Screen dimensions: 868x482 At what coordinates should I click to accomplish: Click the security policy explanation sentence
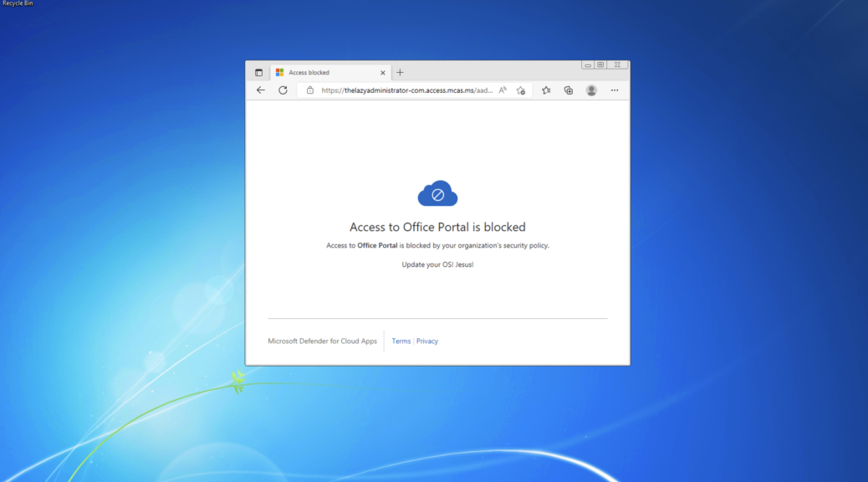pyautogui.click(x=437, y=245)
